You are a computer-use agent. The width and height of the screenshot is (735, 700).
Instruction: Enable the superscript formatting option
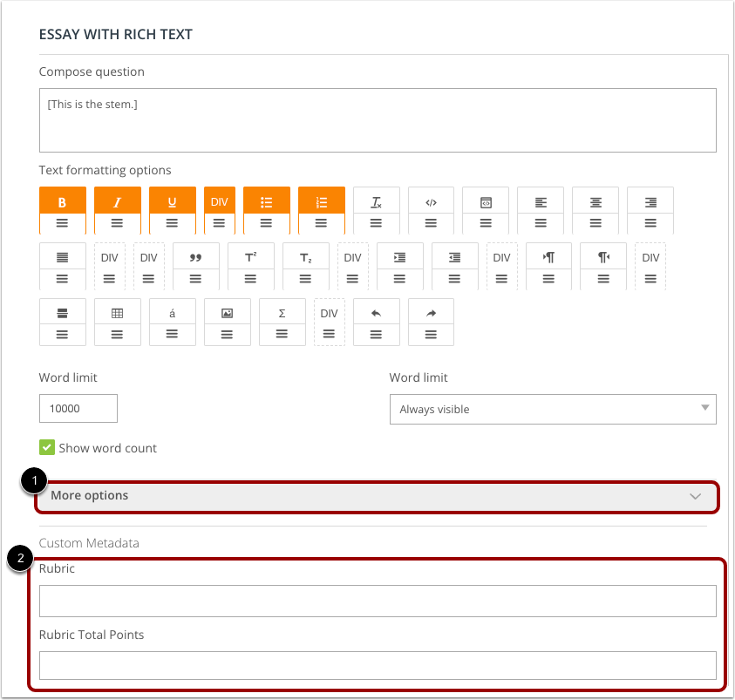coord(250,256)
